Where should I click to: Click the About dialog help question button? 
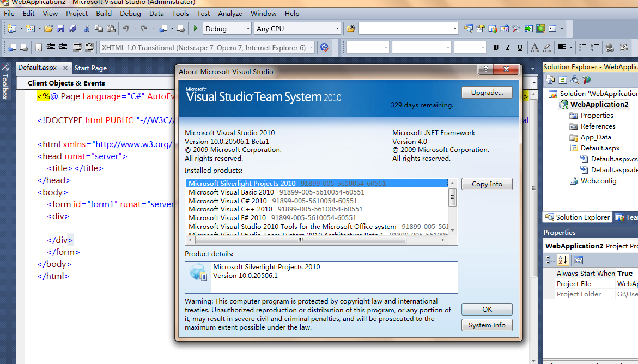tap(485, 69)
